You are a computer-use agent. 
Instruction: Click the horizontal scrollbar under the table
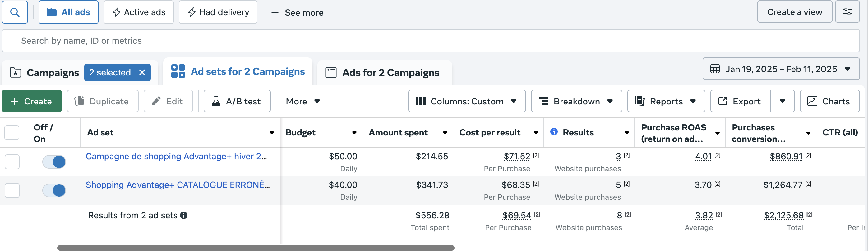click(x=256, y=248)
